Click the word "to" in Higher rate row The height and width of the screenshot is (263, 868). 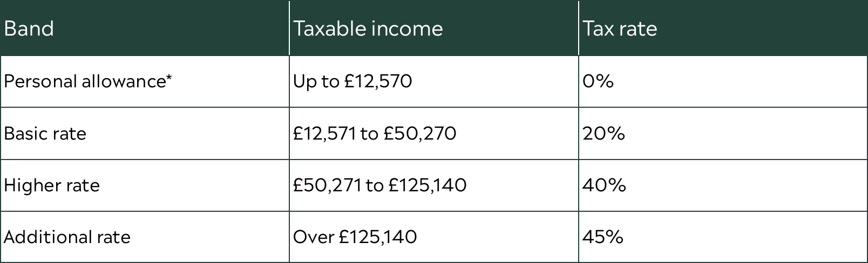[x=375, y=185]
